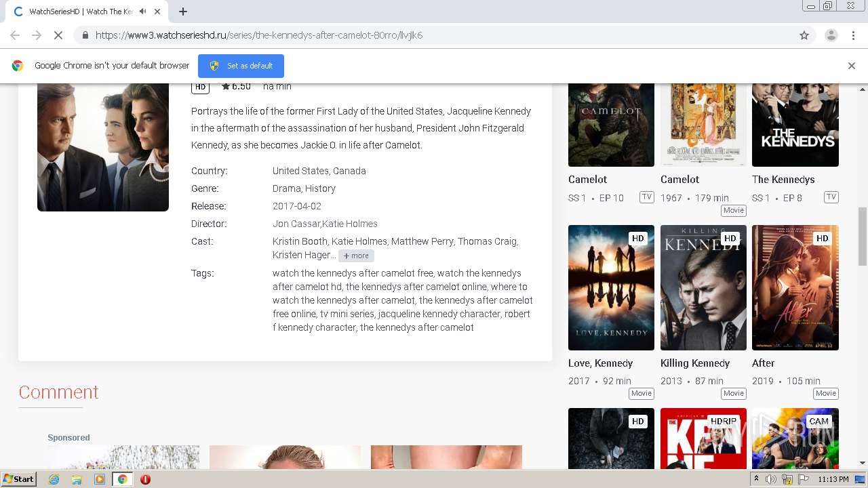The image size is (868, 488).
Task: Open the History genre link
Action: [320, 188]
